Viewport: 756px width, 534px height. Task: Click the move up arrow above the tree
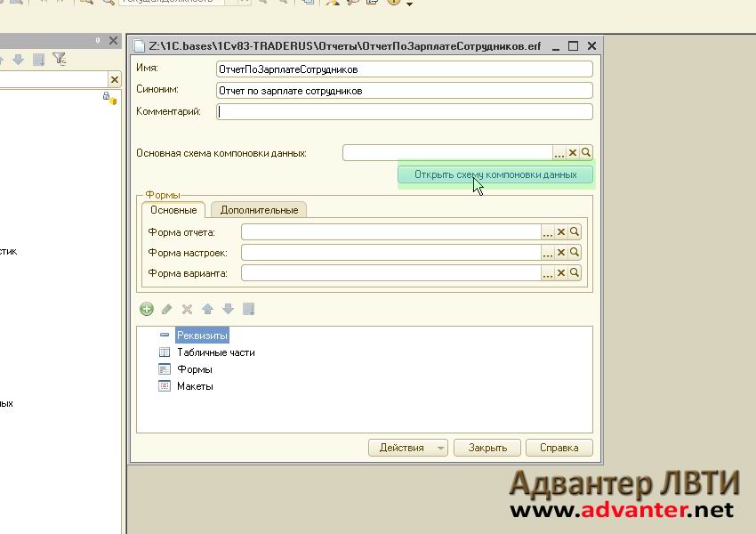point(207,309)
